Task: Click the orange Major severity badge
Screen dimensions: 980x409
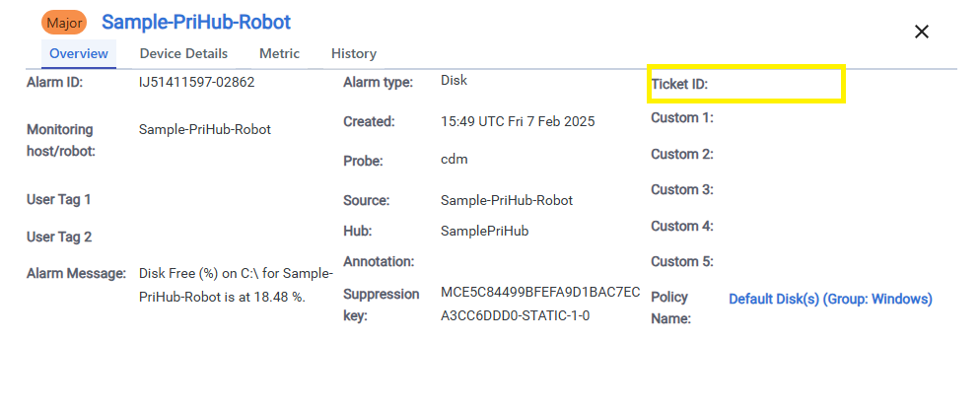Action: (x=65, y=23)
